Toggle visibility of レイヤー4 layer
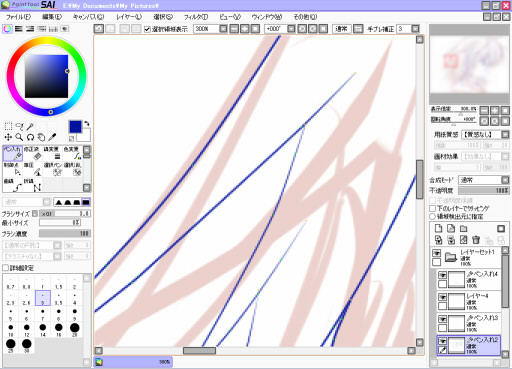The width and height of the screenshot is (512, 369). click(442, 297)
